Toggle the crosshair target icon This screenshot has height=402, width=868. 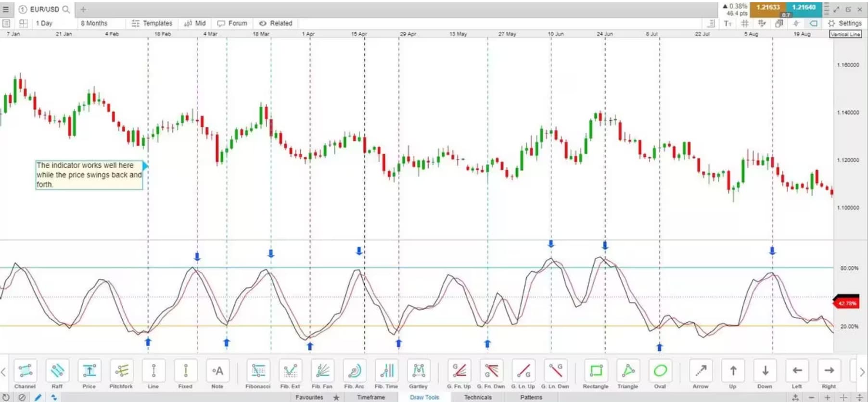[x=796, y=23]
